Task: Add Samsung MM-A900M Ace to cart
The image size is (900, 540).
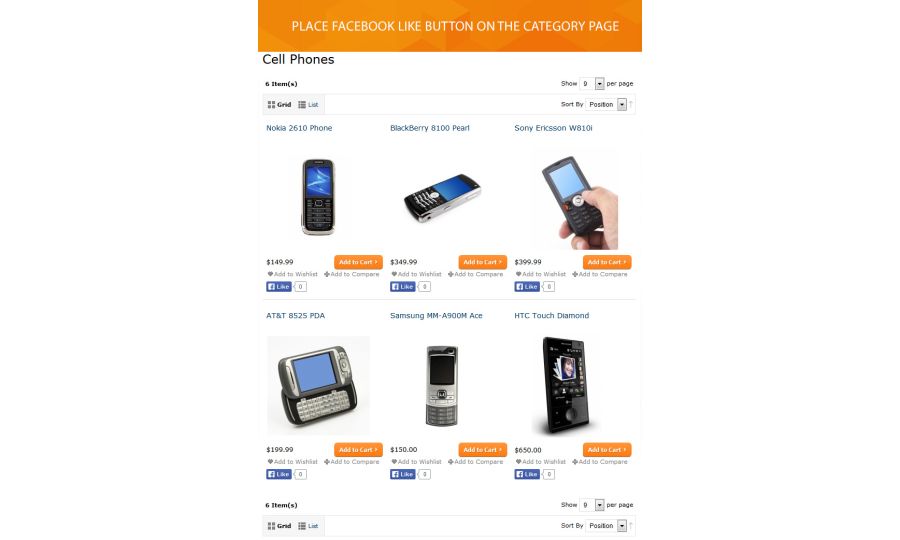Action: coord(483,450)
